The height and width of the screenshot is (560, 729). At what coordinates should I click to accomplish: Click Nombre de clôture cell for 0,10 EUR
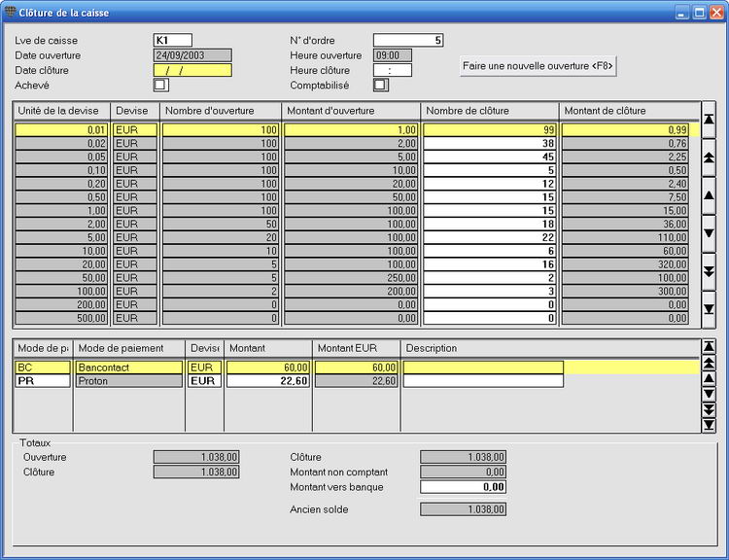pos(490,170)
